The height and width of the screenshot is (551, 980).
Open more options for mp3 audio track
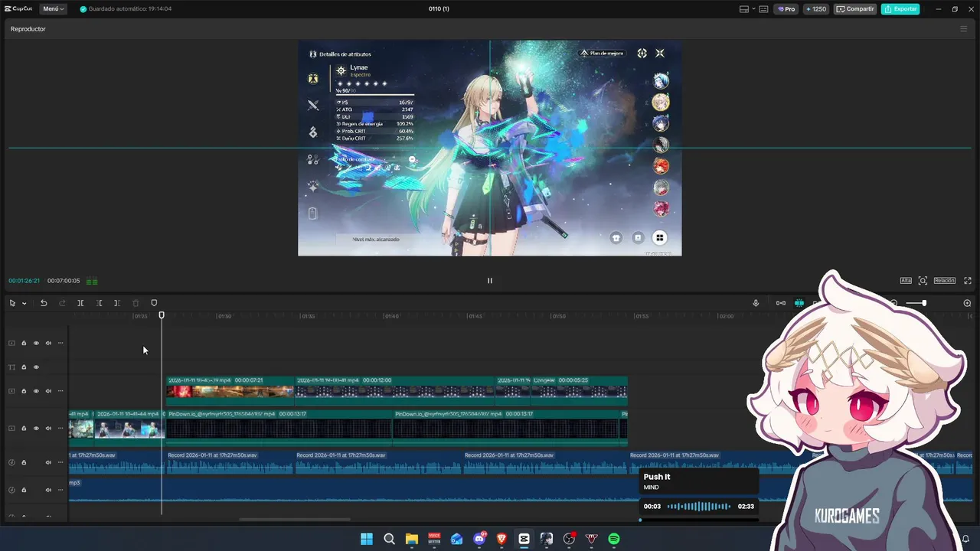click(x=60, y=490)
